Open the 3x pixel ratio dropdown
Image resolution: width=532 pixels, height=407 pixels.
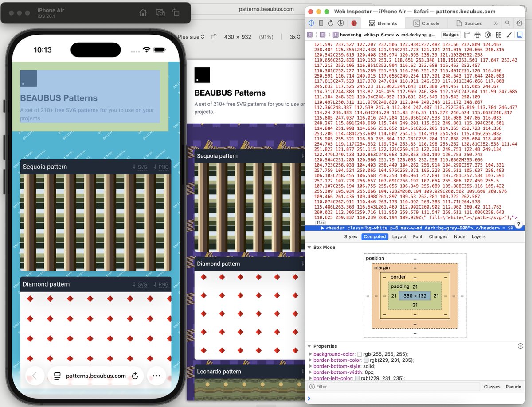tap(295, 37)
